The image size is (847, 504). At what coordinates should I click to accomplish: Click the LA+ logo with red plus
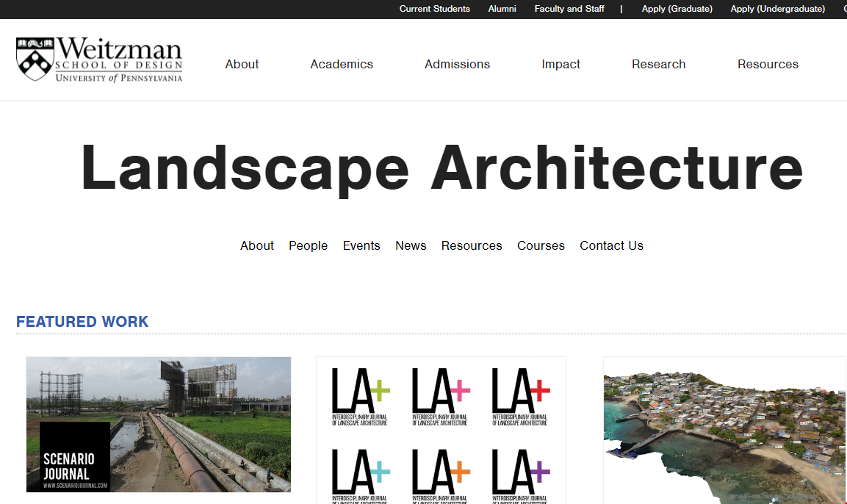pyautogui.click(x=521, y=397)
